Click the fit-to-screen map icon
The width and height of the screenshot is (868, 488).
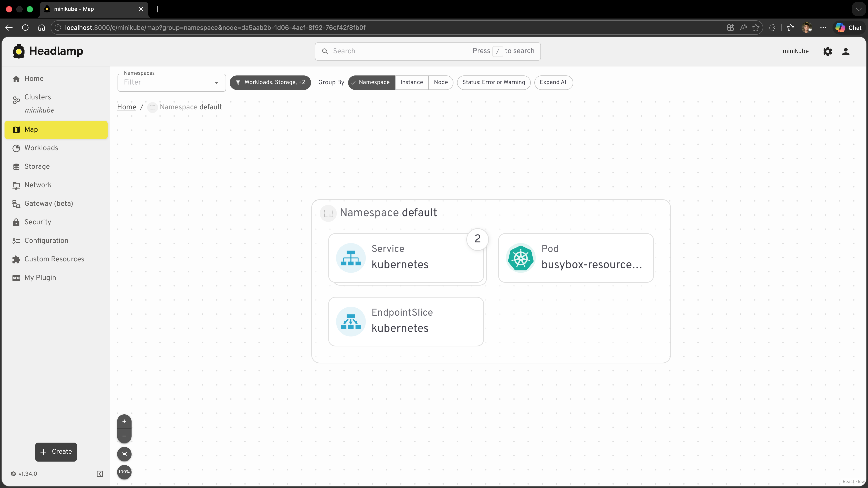click(x=124, y=454)
